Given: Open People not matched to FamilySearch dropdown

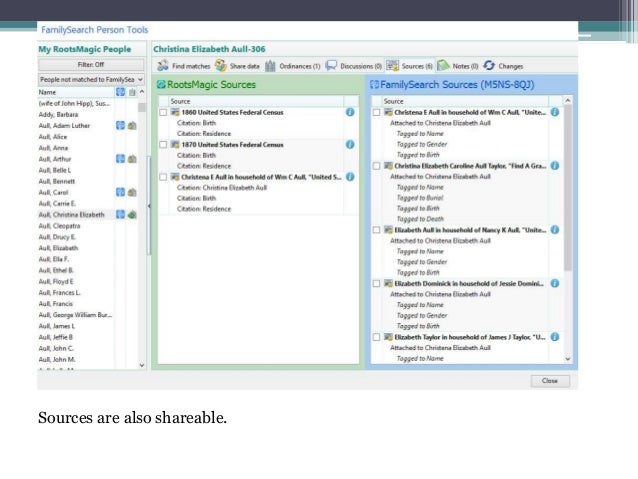Looking at the screenshot, I should point(91,79).
